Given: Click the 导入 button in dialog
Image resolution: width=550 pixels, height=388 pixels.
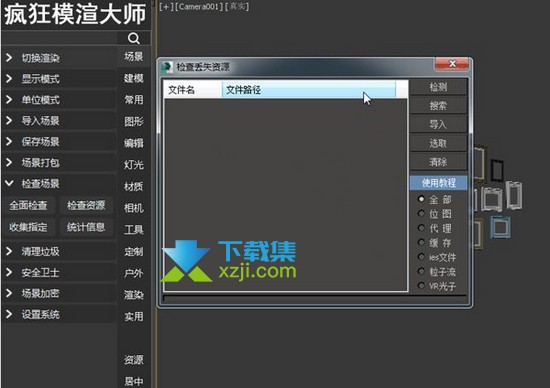Looking at the screenshot, I should point(438,124).
